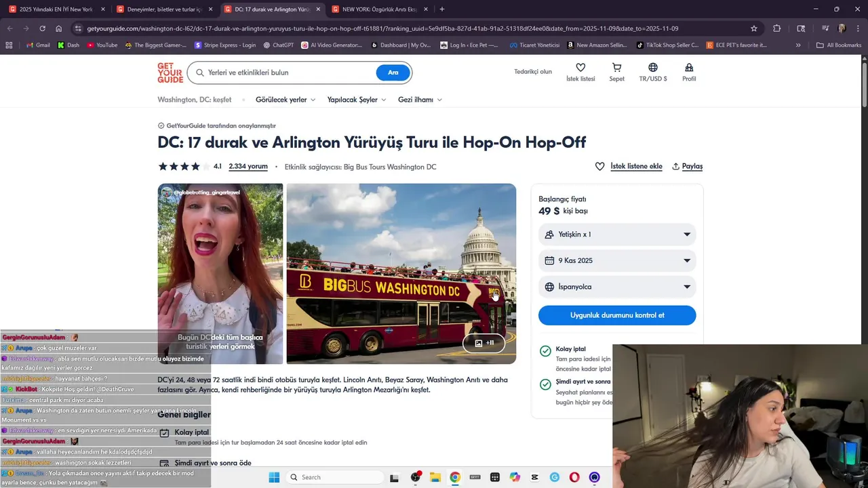The image size is (868, 488).
Task: Click heart icon beside İstek listene ekle
Action: pyautogui.click(x=599, y=166)
